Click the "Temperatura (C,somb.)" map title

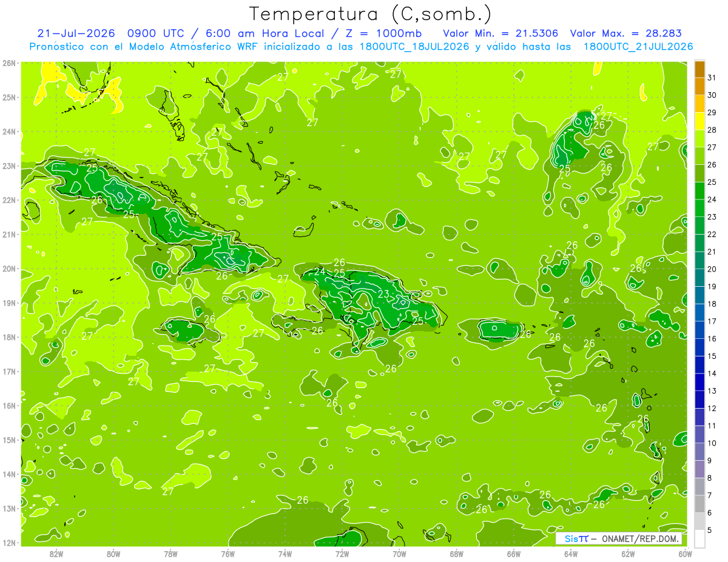coord(371,14)
